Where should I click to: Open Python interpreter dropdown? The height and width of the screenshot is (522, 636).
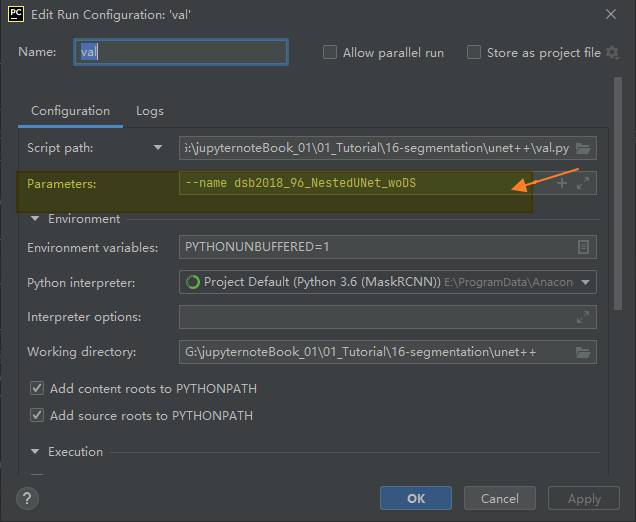585,282
